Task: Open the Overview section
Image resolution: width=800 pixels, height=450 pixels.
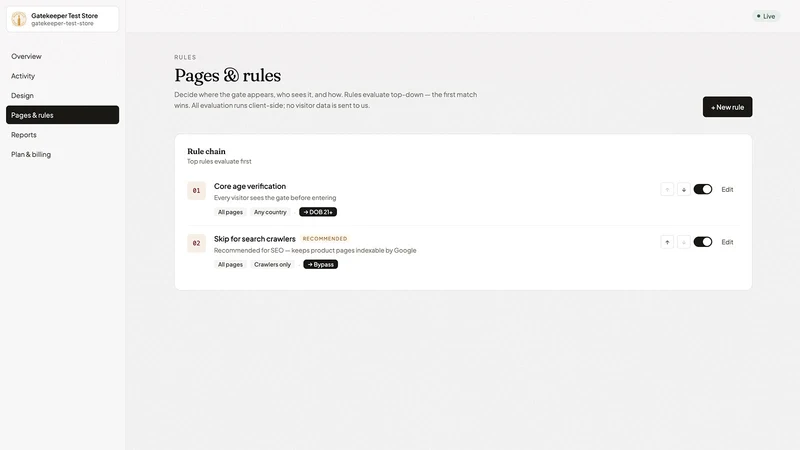Action: (62, 56)
